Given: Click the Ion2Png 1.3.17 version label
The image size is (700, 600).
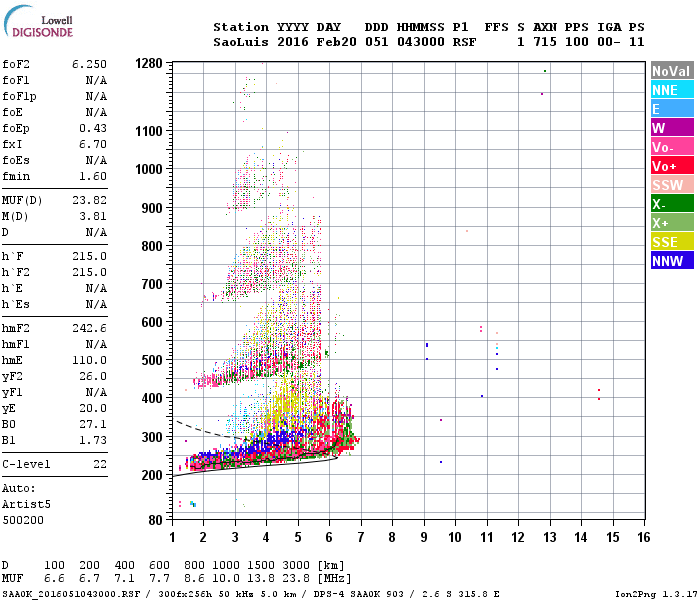Looking at the screenshot, I should tap(656, 594).
